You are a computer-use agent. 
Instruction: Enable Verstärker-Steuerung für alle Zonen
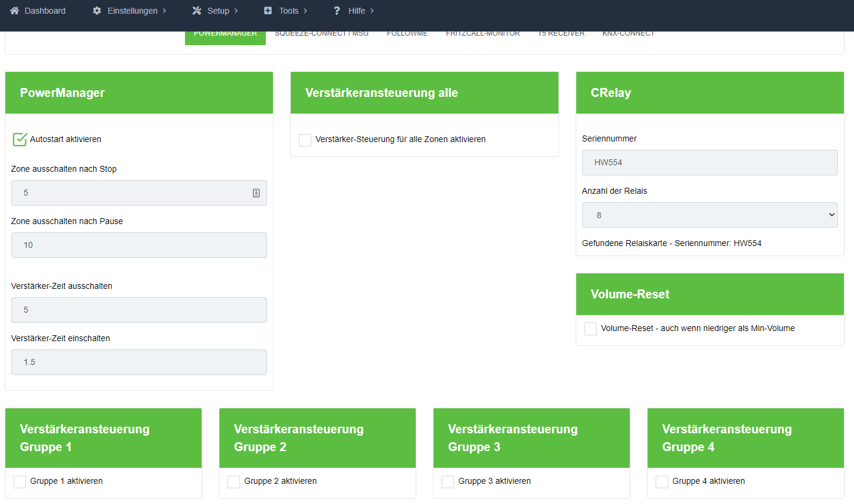[x=305, y=140]
